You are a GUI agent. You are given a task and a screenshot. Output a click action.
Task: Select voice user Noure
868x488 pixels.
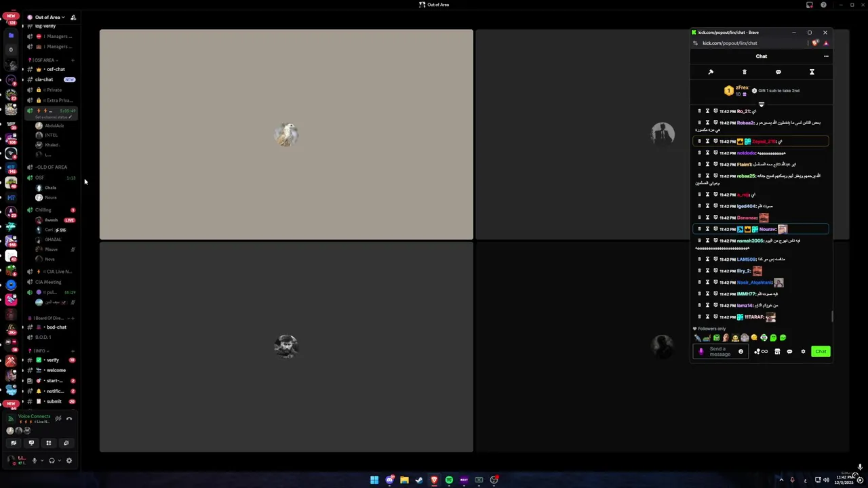(x=50, y=197)
